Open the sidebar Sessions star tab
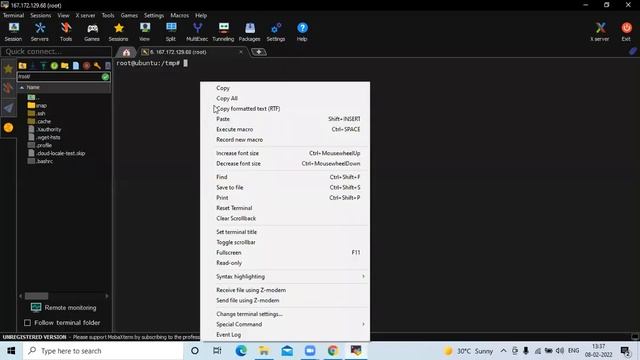The width and height of the screenshot is (640, 360). tap(8, 69)
